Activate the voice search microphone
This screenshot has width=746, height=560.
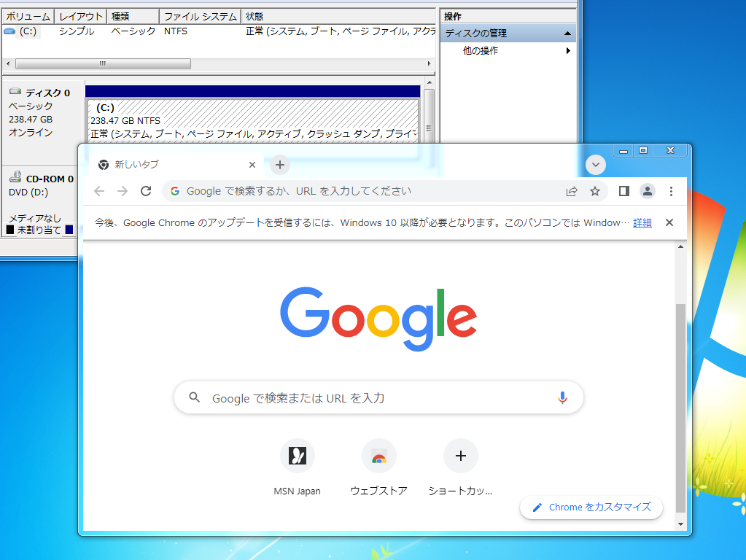(x=562, y=397)
